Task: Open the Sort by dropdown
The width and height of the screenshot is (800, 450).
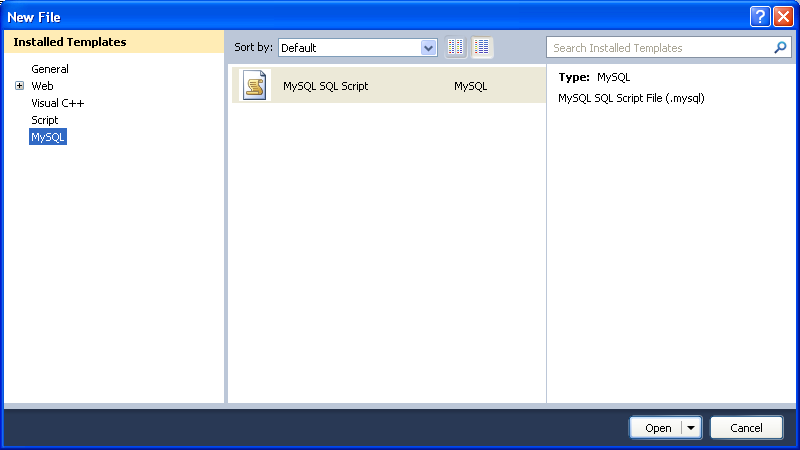Action: [x=429, y=47]
